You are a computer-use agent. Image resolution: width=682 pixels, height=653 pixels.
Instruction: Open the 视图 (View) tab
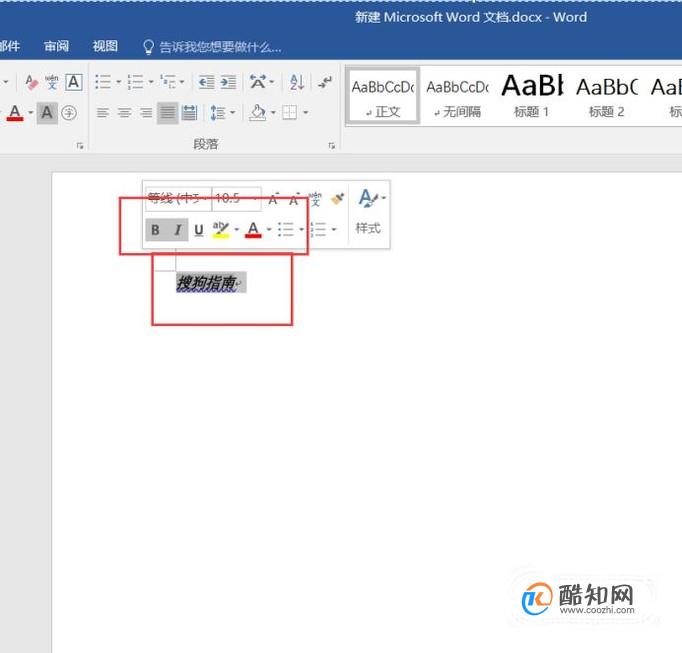pyautogui.click(x=105, y=46)
